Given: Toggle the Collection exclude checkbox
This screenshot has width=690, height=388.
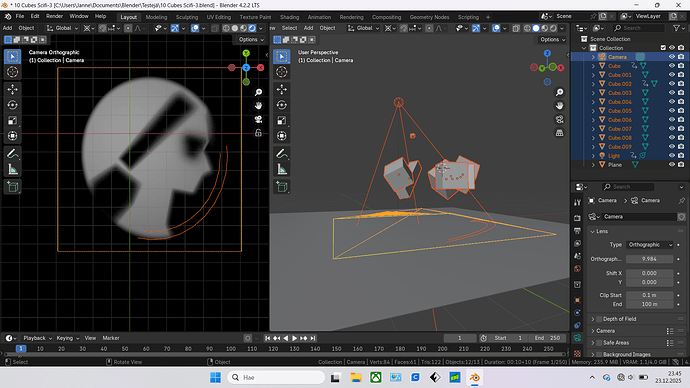Looking at the screenshot, I should [663, 48].
